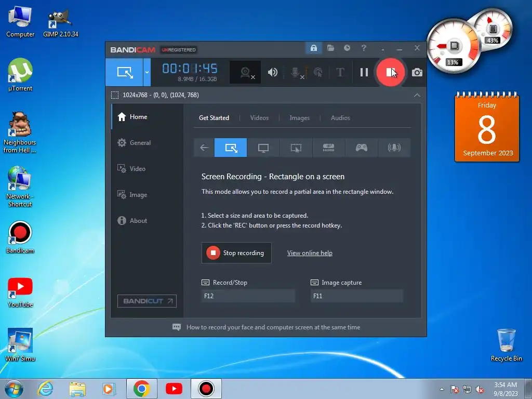The width and height of the screenshot is (532, 399).
Task: Switch to the Images tab
Action: (x=299, y=118)
